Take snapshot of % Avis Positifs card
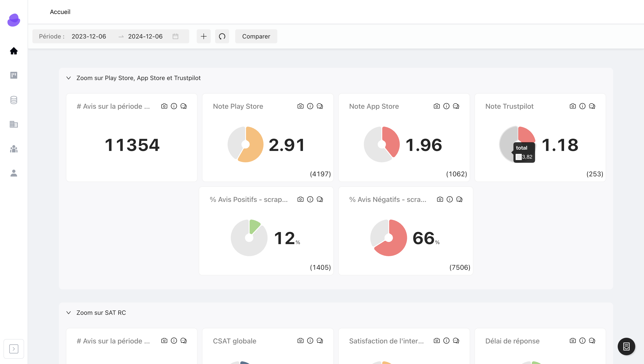 tap(300, 199)
